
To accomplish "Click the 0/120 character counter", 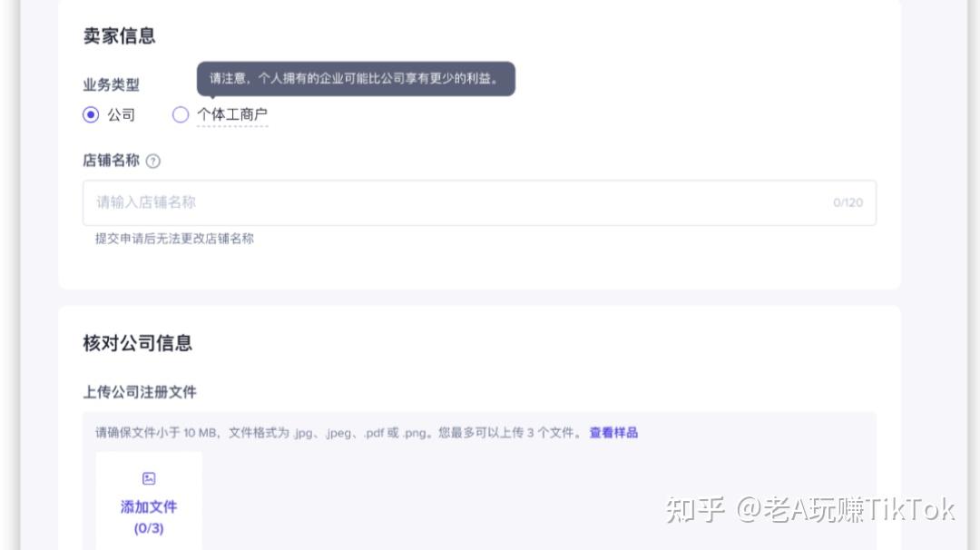I will coord(848,202).
